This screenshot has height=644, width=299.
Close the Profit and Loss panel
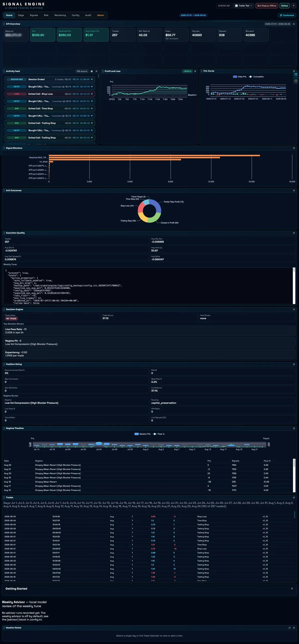(195, 71)
